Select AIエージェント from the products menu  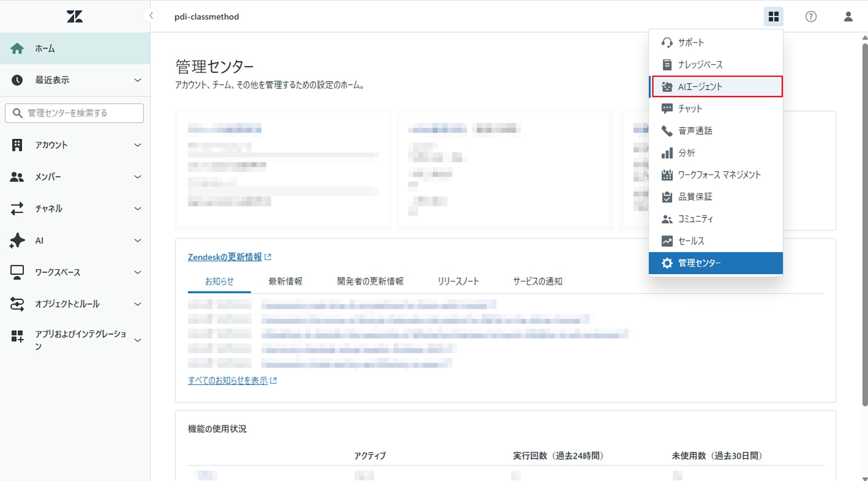coord(717,87)
